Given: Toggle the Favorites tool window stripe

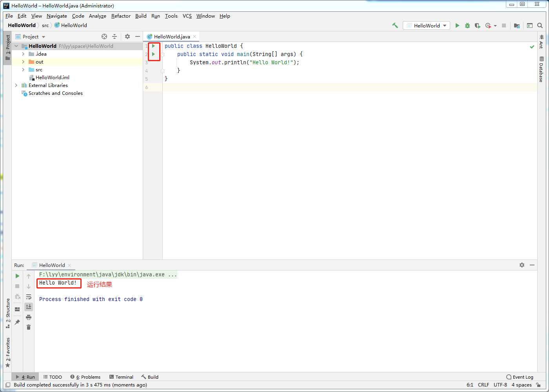Looking at the screenshot, I should [7, 352].
